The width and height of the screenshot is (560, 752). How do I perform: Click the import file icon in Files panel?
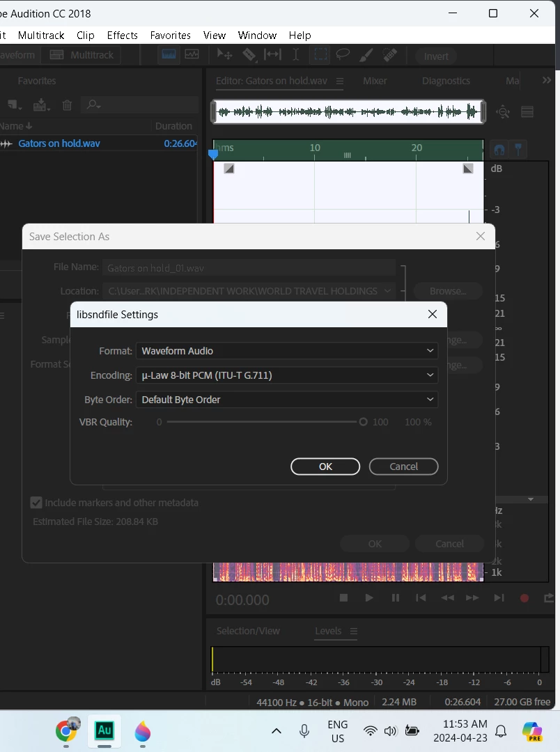point(41,105)
